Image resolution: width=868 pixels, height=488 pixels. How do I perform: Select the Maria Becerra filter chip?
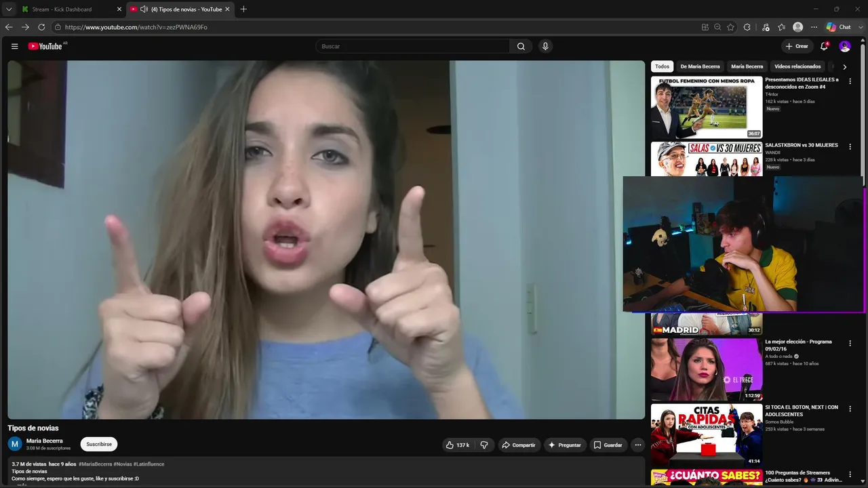point(747,66)
